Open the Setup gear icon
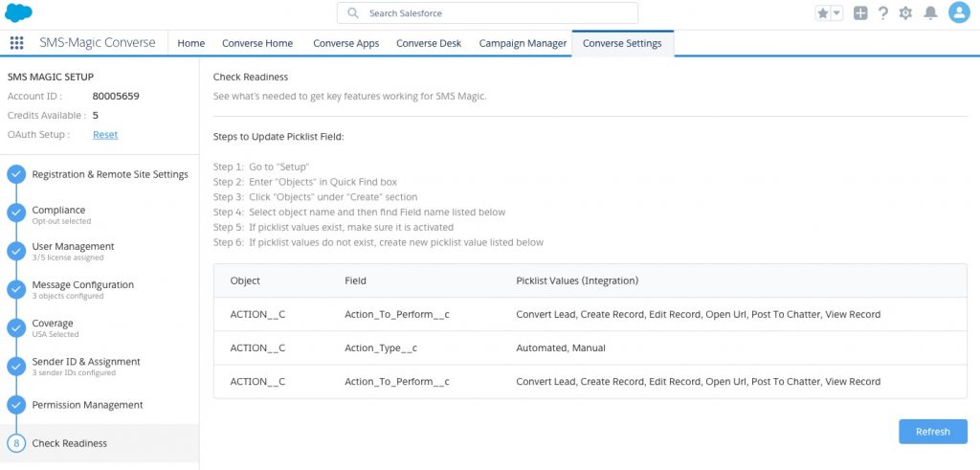 [x=905, y=13]
